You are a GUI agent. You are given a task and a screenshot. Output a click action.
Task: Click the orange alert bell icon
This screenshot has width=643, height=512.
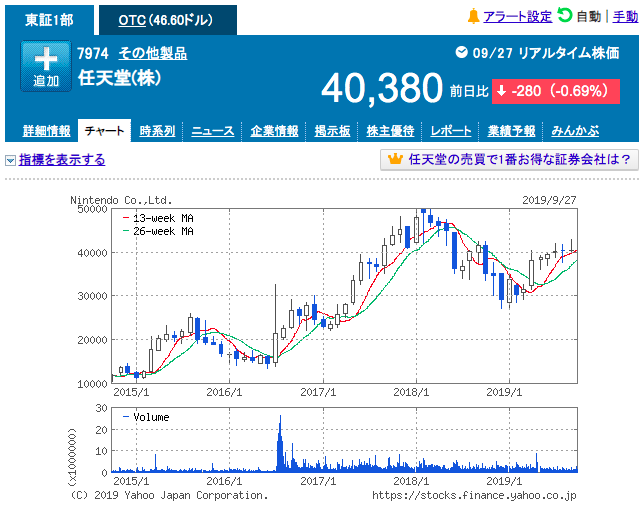pyautogui.click(x=473, y=16)
